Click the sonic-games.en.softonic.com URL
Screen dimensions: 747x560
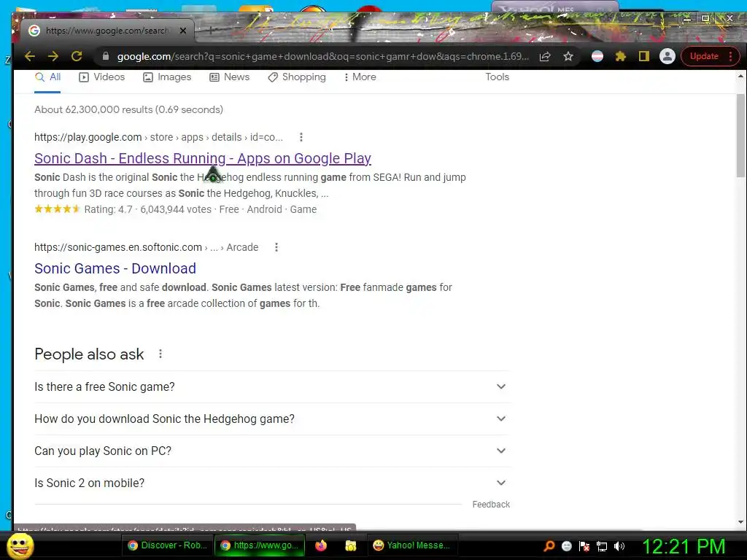click(146, 247)
